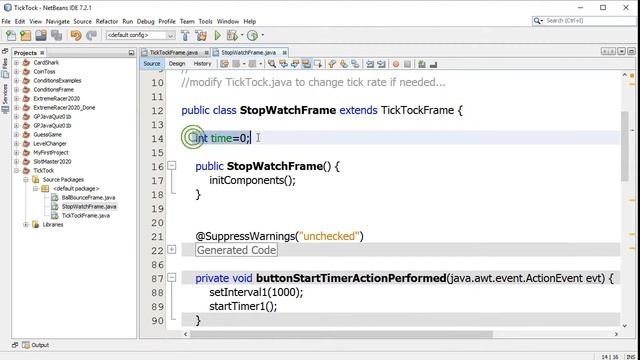Run the project with green play icon
Viewport: 640px width, 360px height.
pos(218,36)
